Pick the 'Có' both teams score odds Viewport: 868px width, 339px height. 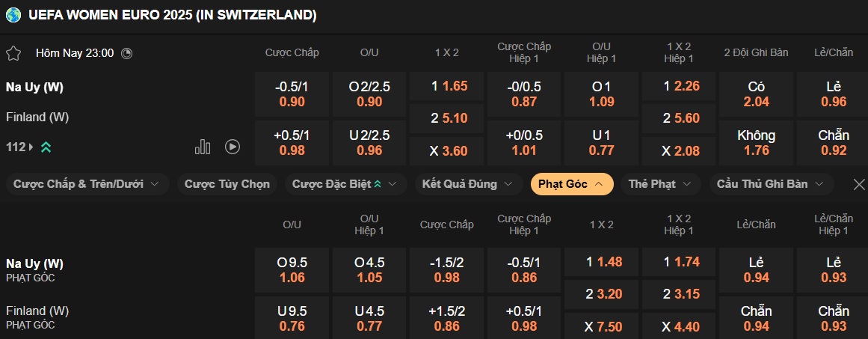pyautogui.click(x=756, y=94)
